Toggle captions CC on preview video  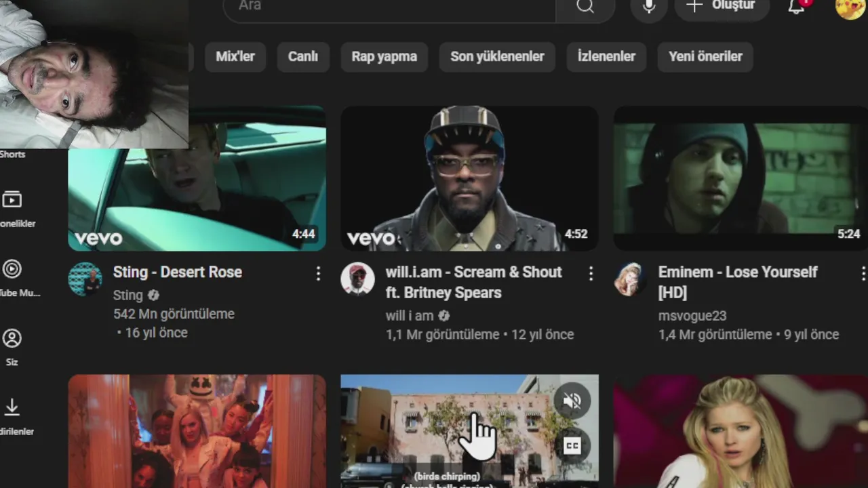coord(572,445)
